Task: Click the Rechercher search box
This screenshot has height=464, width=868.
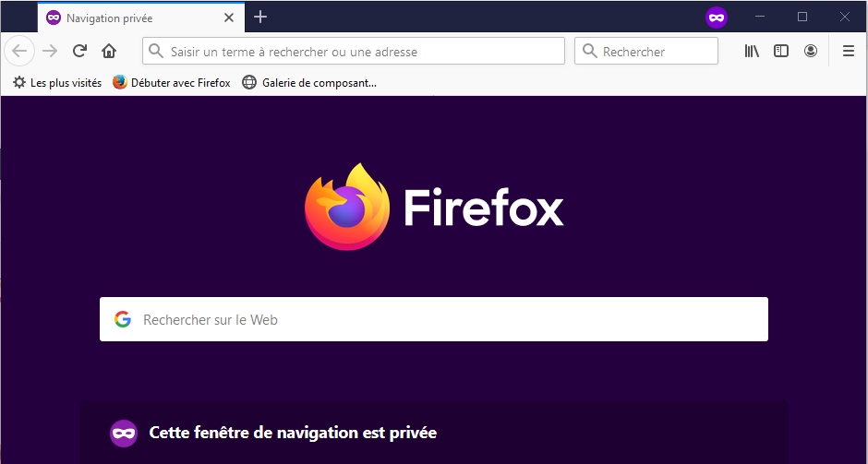Action: [x=646, y=52]
